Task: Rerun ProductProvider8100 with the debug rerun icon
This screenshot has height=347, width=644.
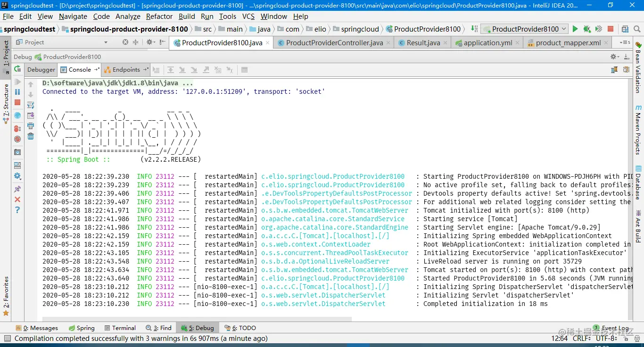Action: point(17,69)
